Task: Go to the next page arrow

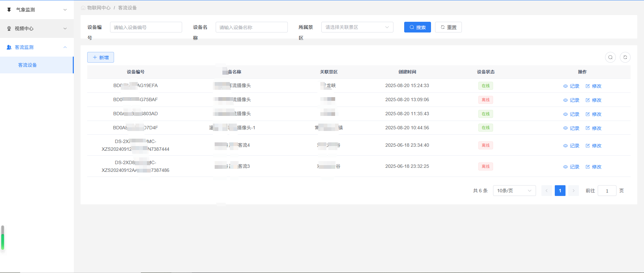Action: tap(574, 191)
